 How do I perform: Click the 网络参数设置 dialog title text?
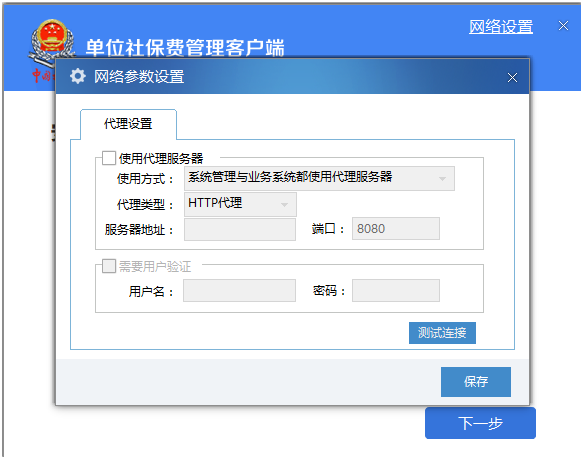point(139,77)
